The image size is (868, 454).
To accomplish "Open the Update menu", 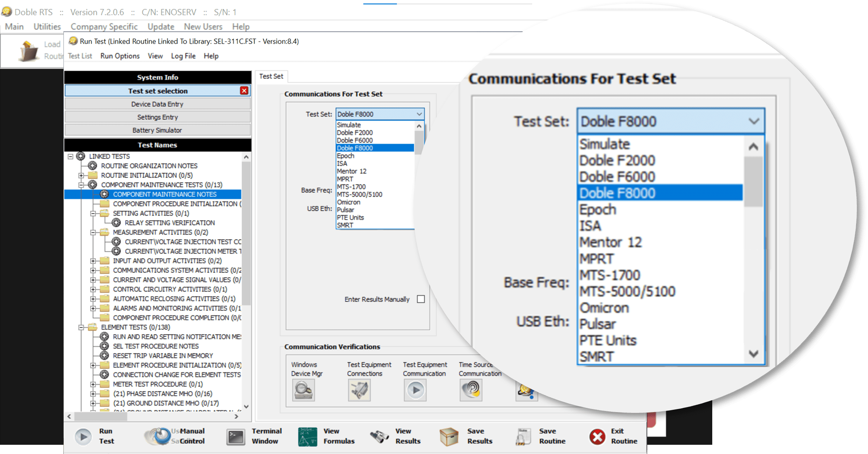I will [x=161, y=27].
